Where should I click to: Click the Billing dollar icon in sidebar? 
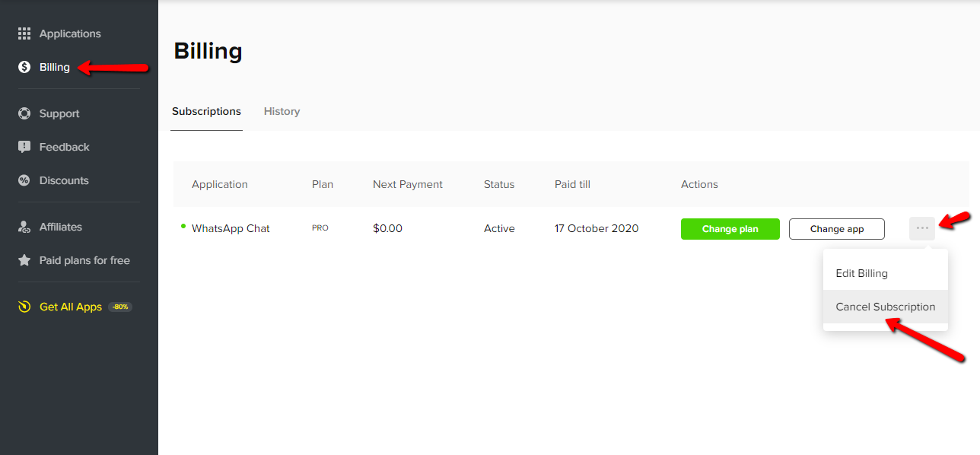[x=24, y=67]
